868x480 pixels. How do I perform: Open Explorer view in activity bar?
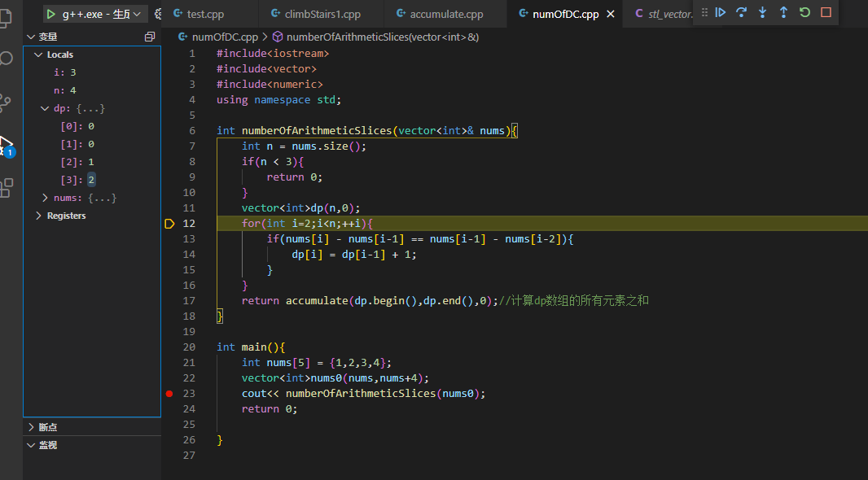[6, 16]
